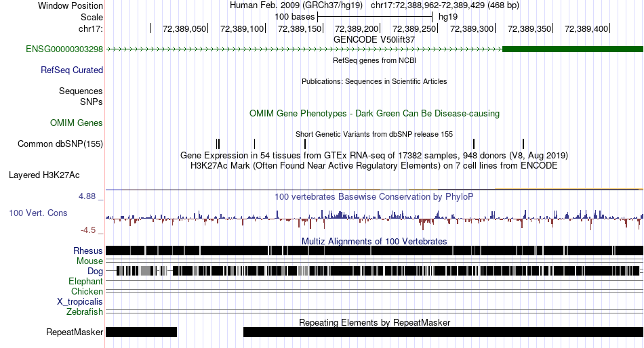Screen dimensions: 644x348
Task: Click the 72,389,050 coordinate label
Action: [184, 28]
